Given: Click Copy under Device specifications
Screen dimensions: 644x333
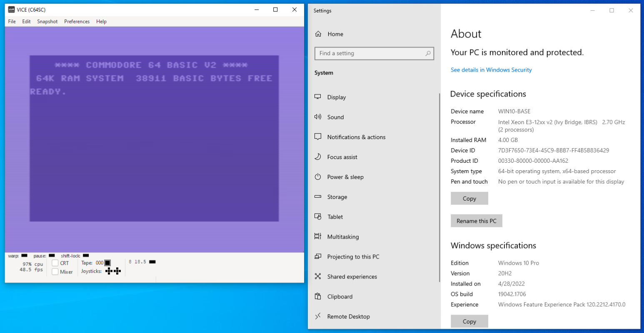Looking at the screenshot, I should click(469, 199).
